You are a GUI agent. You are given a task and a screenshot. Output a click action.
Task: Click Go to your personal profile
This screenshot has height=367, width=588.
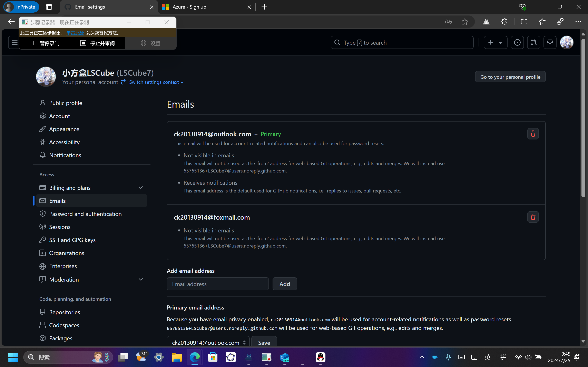tap(510, 77)
